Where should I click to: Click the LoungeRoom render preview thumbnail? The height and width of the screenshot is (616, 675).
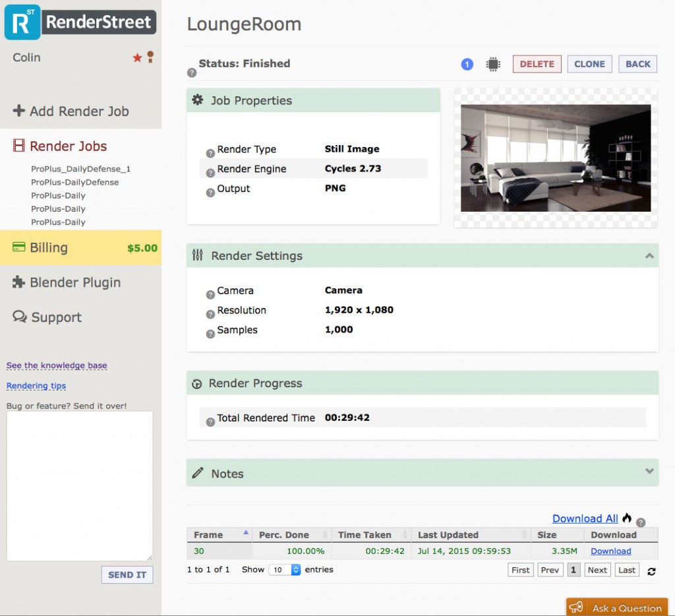(556, 158)
